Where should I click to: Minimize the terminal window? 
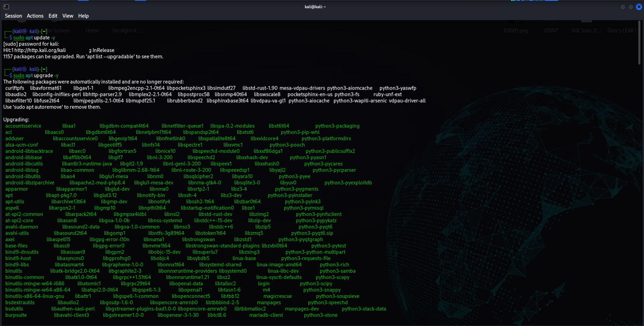(623, 7)
